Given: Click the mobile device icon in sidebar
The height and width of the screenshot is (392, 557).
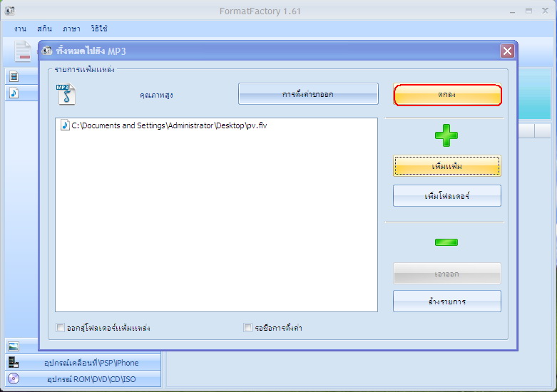Looking at the screenshot, I should point(14,363).
